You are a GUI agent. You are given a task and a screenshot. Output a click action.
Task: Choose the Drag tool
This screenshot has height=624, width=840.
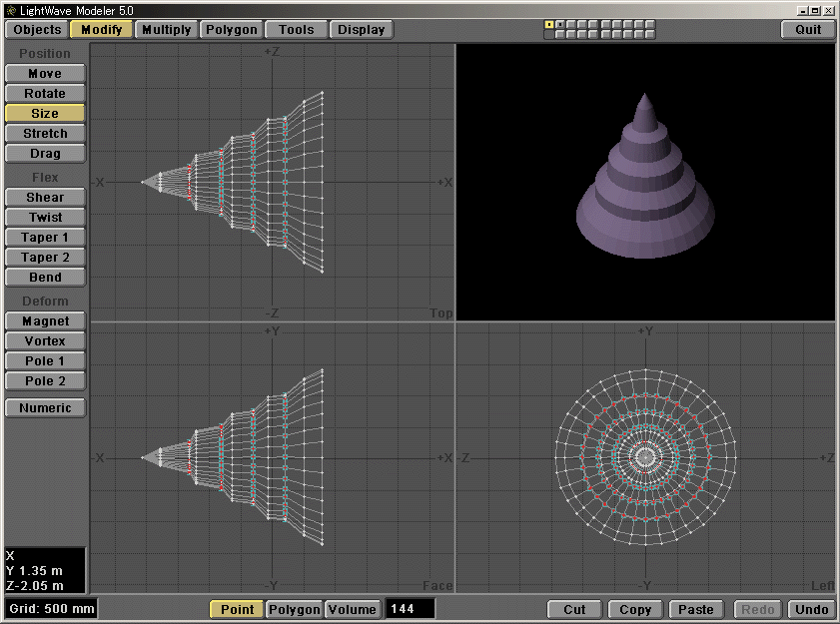[x=44, y=153]
